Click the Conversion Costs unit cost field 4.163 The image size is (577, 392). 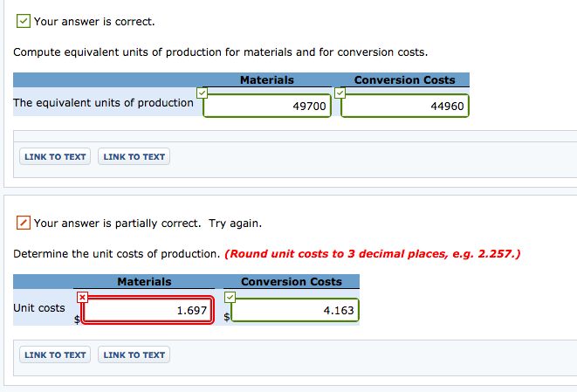coord(295,310)
